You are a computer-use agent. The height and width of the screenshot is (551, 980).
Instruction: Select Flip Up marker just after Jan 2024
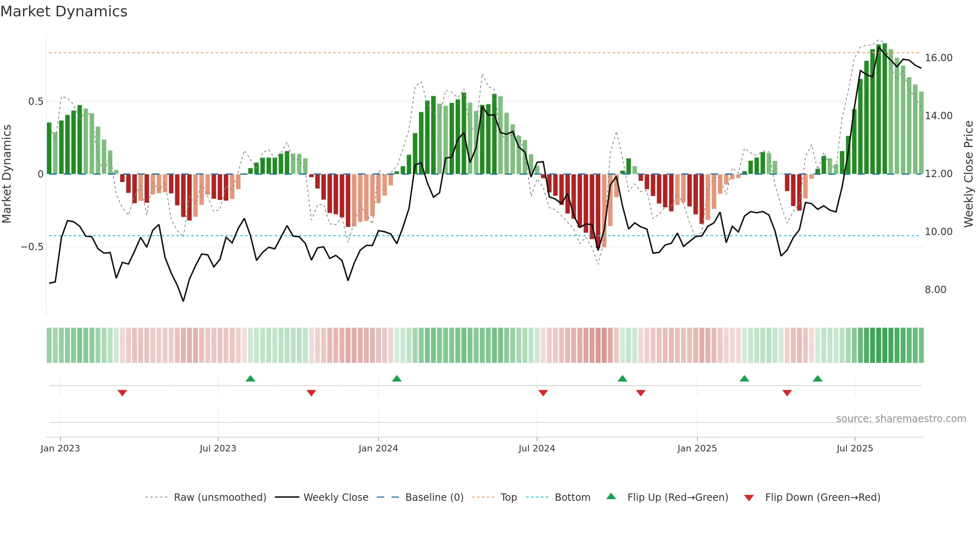397,378
